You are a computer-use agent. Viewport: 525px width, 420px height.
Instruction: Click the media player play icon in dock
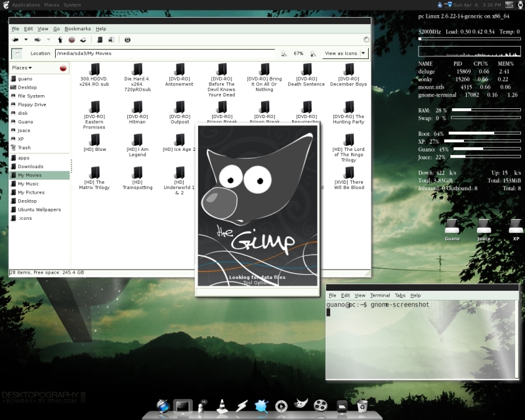click(x=281, y=406)
